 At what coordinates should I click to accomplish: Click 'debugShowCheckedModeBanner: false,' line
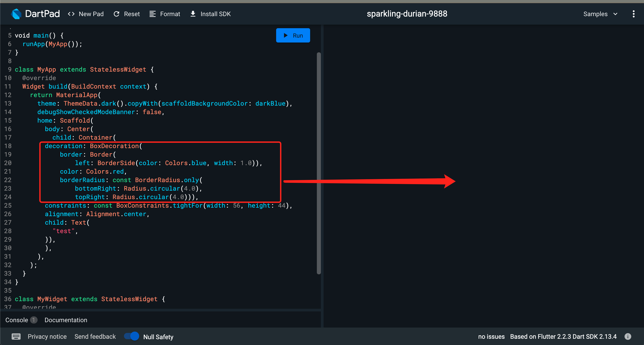101,112
